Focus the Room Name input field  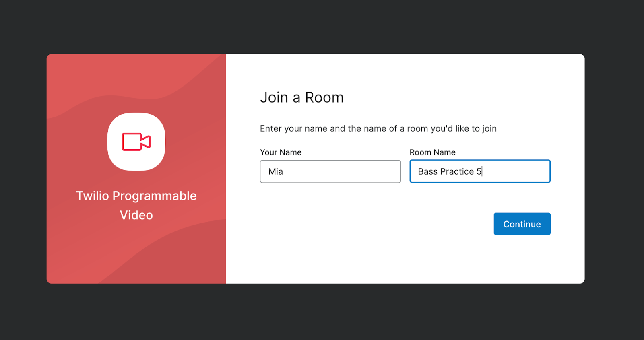[x=480, y=171]
